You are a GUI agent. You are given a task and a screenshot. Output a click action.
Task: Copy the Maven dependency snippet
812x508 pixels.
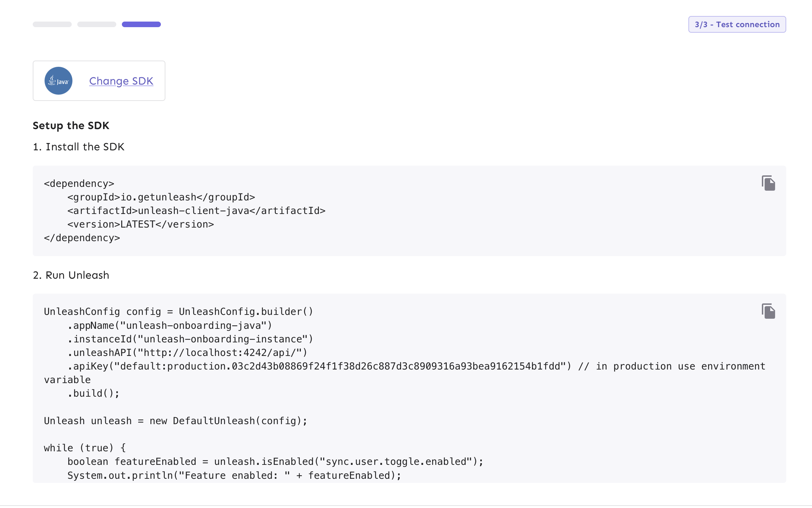click(768, 183)
